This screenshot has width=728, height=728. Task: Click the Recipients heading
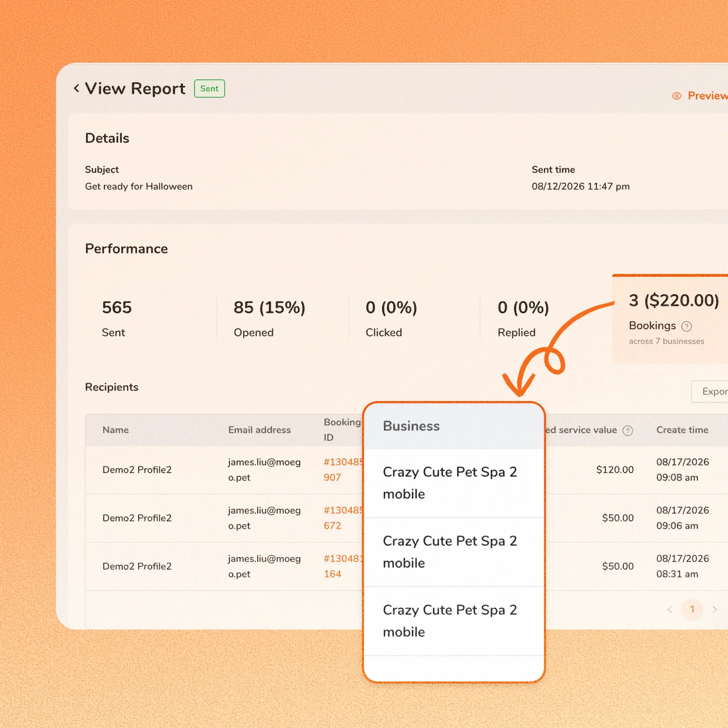tap(112, 387)
